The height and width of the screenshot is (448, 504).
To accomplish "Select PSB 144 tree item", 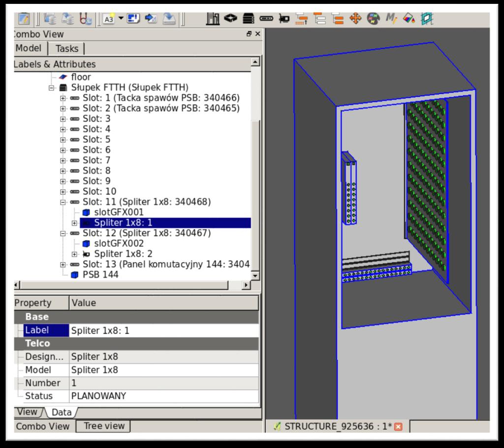I will point(100,274).
